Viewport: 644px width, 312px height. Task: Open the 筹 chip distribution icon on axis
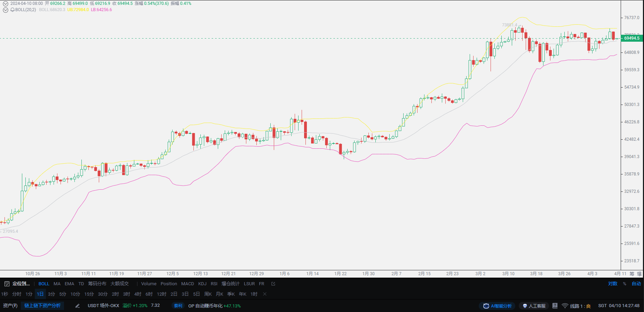point(632,274)
